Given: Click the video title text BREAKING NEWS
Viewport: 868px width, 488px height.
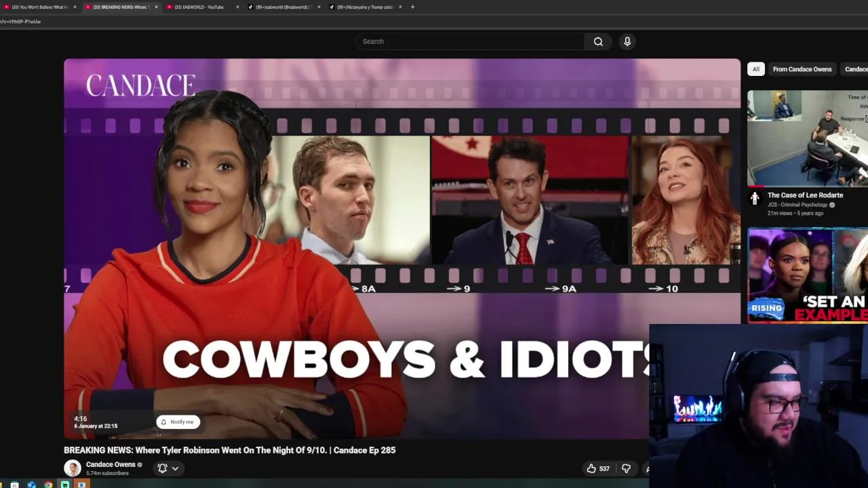Looking at the screenshot, I should (x=230, y=450).
